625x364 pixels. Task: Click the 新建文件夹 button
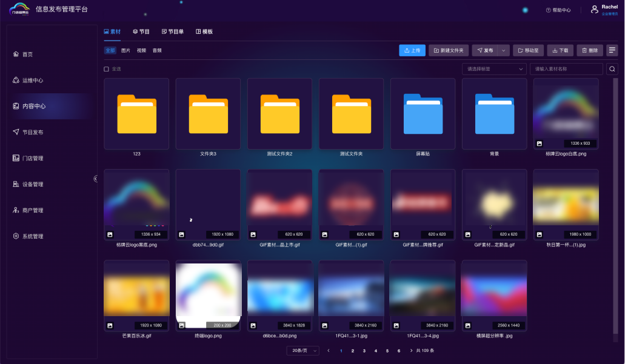[449, 51]
